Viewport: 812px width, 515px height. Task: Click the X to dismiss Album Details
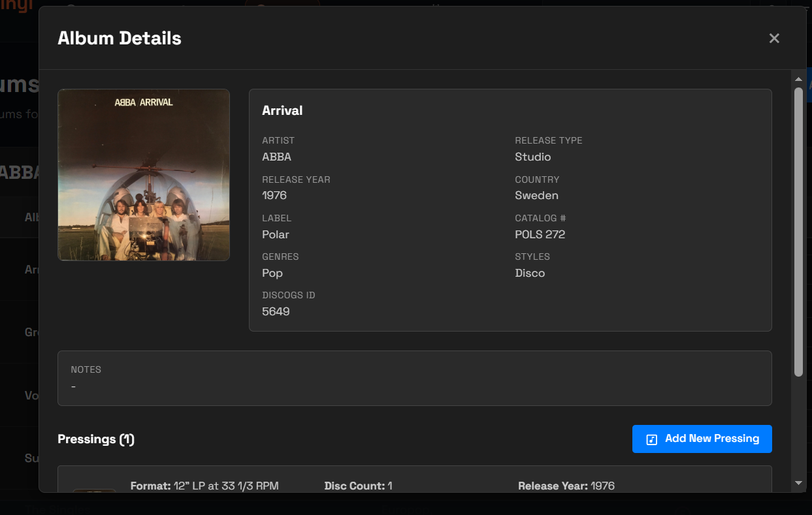(x=774, y=38)
